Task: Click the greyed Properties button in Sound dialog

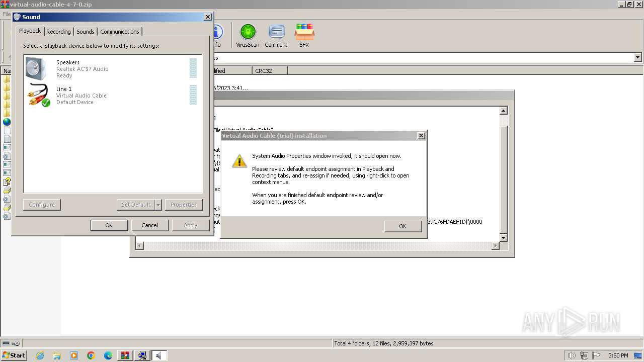Action: 184,205
